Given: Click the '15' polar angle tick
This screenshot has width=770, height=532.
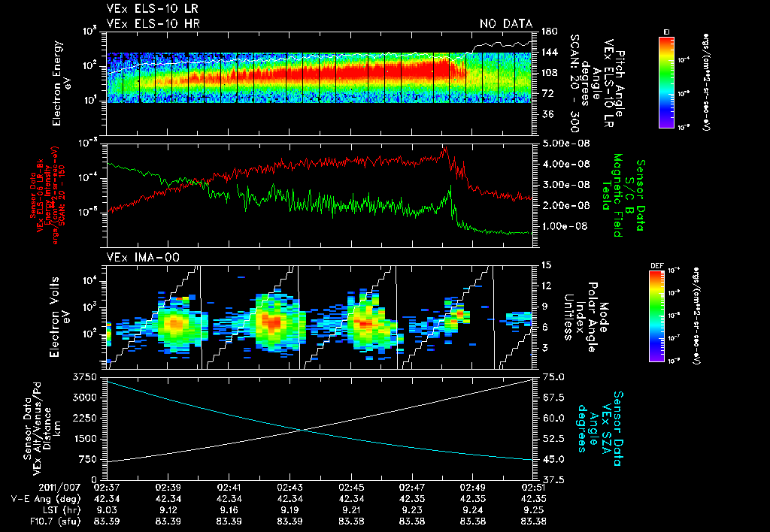Looking at the screenshot, I should click(x=546, y=265).
